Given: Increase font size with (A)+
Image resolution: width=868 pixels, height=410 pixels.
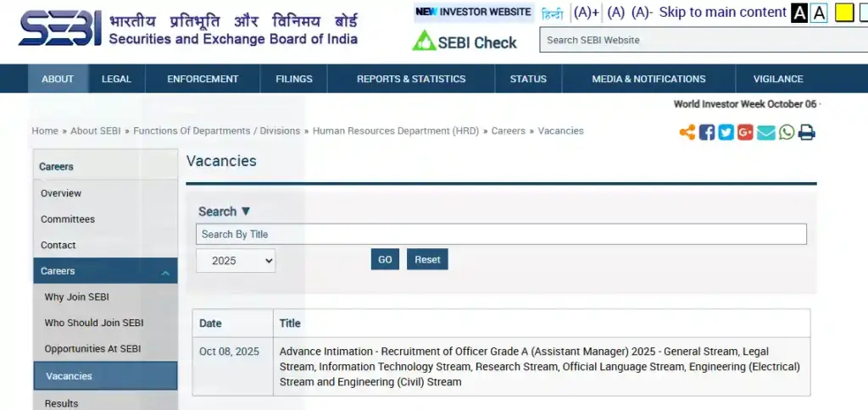Looking at the screenshot, I should (586, 13).
